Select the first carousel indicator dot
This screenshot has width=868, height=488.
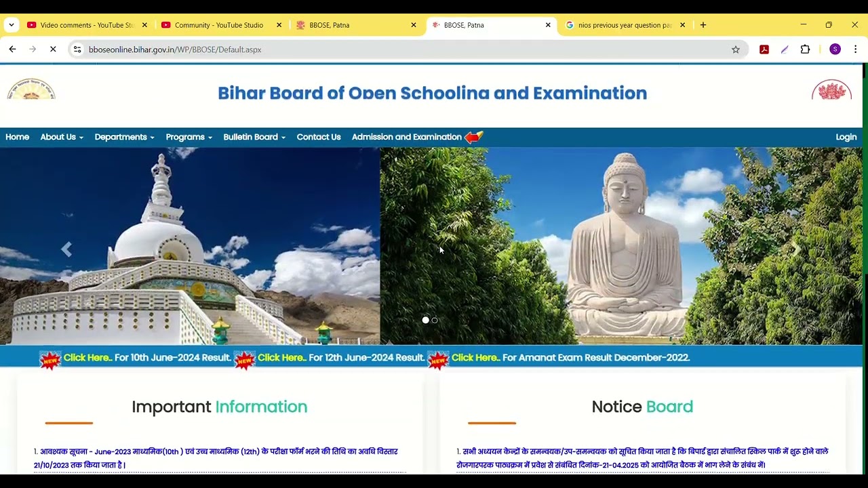click(425, 320)
